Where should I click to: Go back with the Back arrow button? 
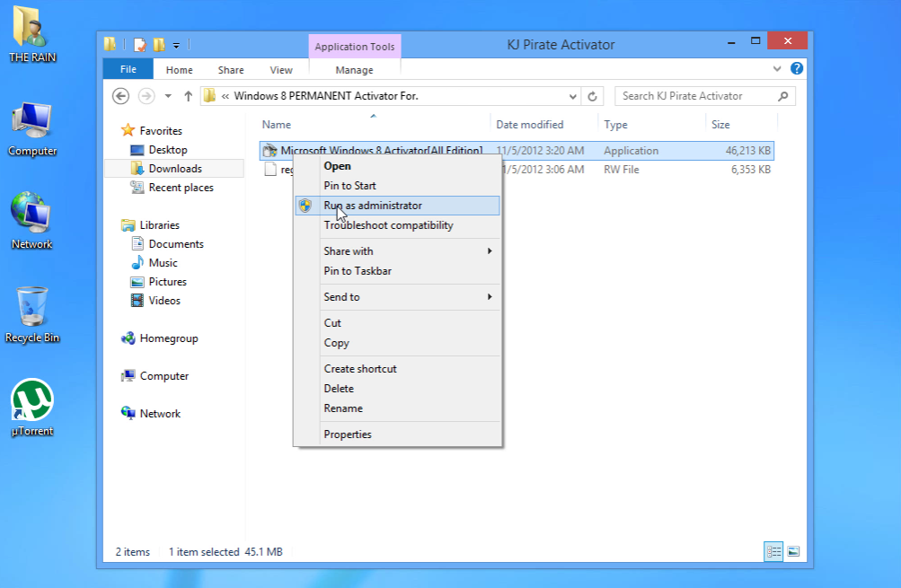tap(120, 96)
